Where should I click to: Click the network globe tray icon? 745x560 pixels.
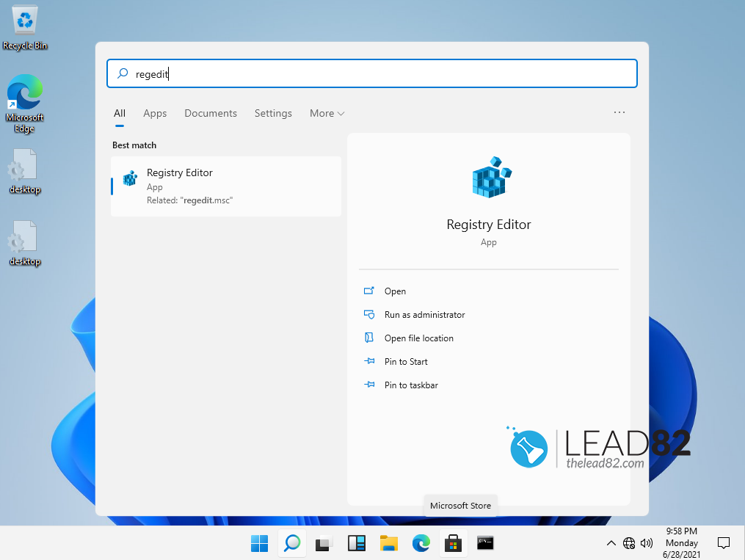628,543
